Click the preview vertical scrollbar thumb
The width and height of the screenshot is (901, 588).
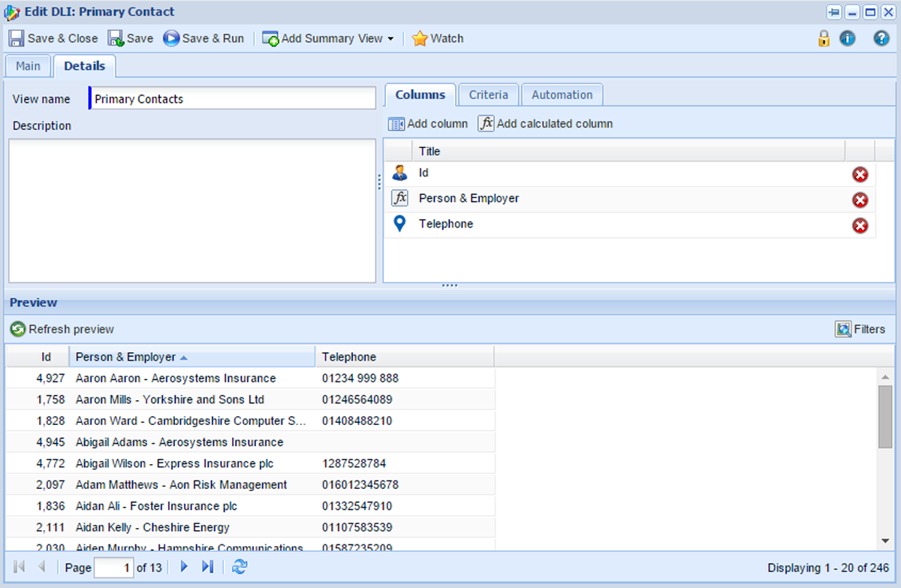pos(885,416)
